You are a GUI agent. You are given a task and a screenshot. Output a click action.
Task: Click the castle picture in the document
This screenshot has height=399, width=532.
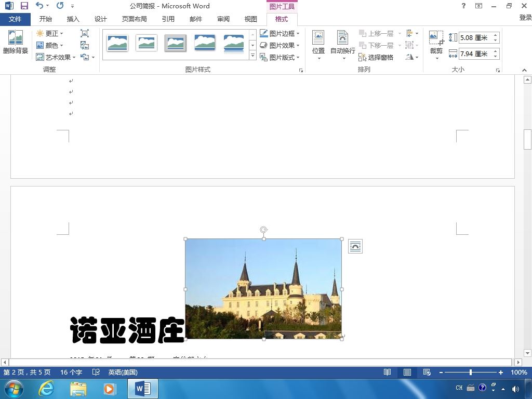point(263,289)
